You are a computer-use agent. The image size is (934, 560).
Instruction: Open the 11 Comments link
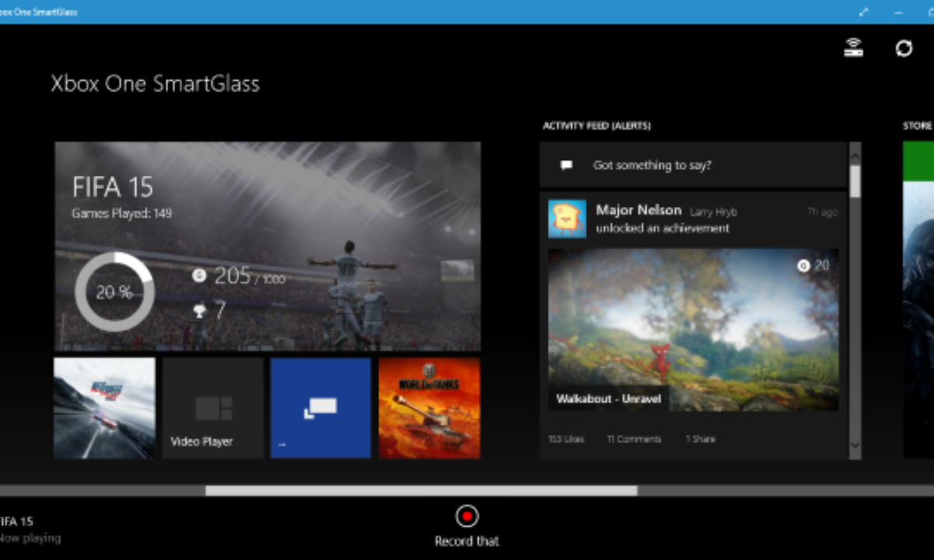click(x=634, y=439)
